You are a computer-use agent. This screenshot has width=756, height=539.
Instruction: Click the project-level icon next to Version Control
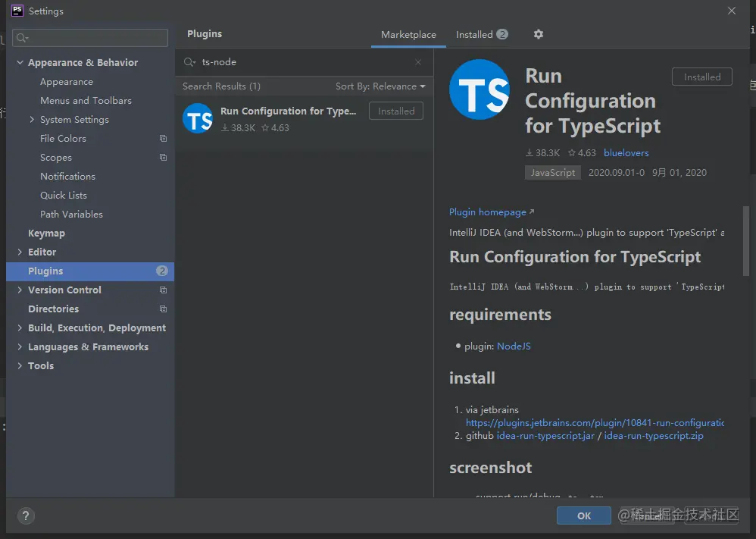point(163,290)
